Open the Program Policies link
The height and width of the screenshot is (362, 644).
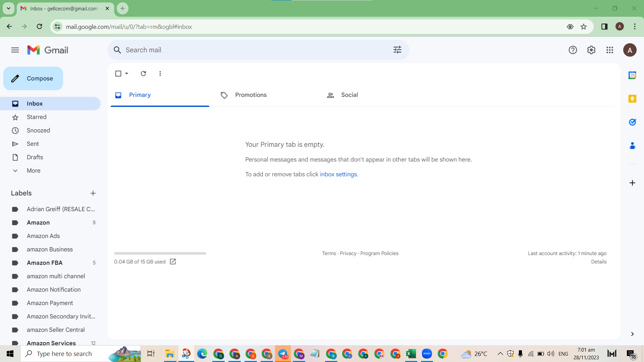coord(379,253)
